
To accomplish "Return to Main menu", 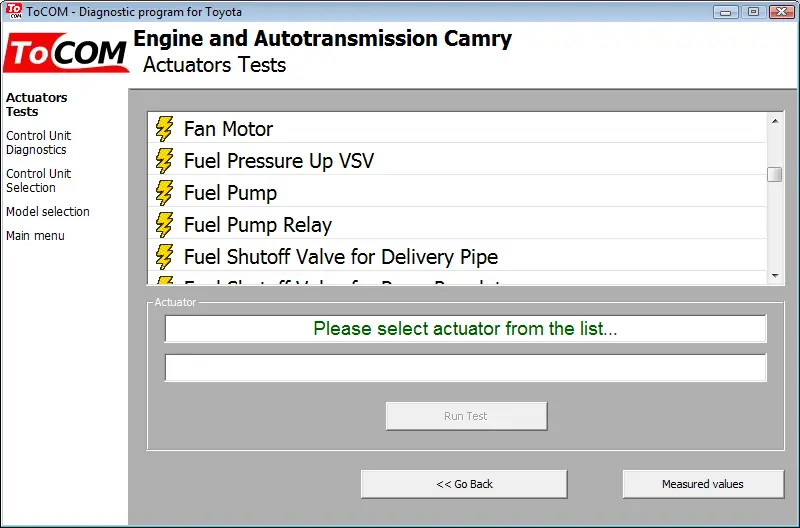I will 35,236.
